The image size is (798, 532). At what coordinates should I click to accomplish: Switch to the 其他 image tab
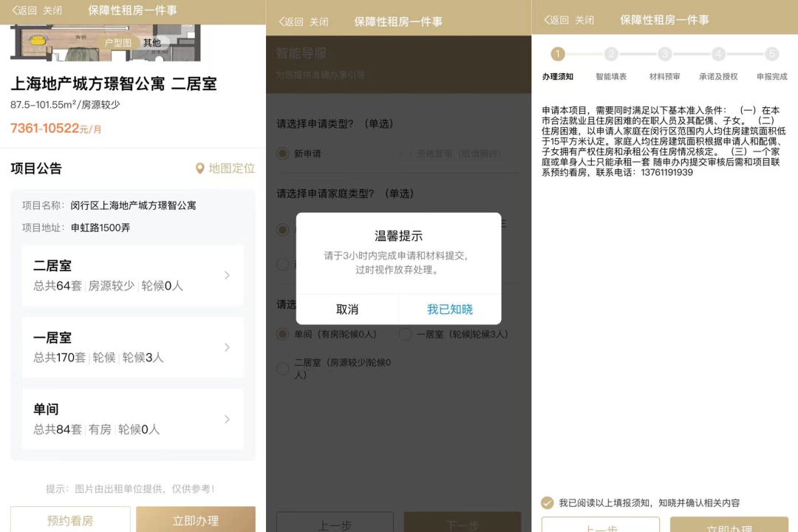tap(151, 43)
